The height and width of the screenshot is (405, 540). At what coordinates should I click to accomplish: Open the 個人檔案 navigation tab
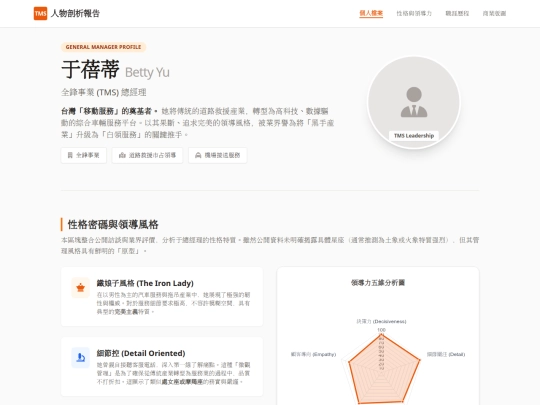pos(371,13)
